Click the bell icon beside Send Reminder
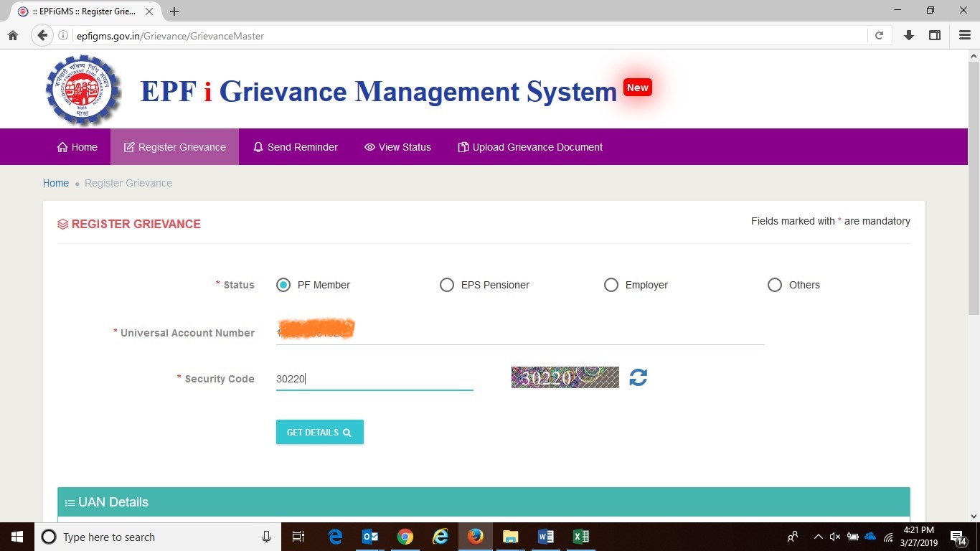 (x=258, y=147)
